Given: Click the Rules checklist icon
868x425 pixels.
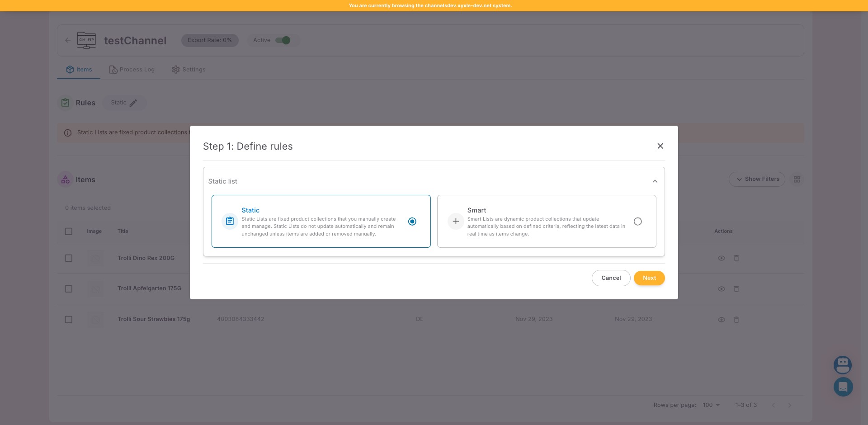Looking at the screenshot, I should (x=65, y=103).
